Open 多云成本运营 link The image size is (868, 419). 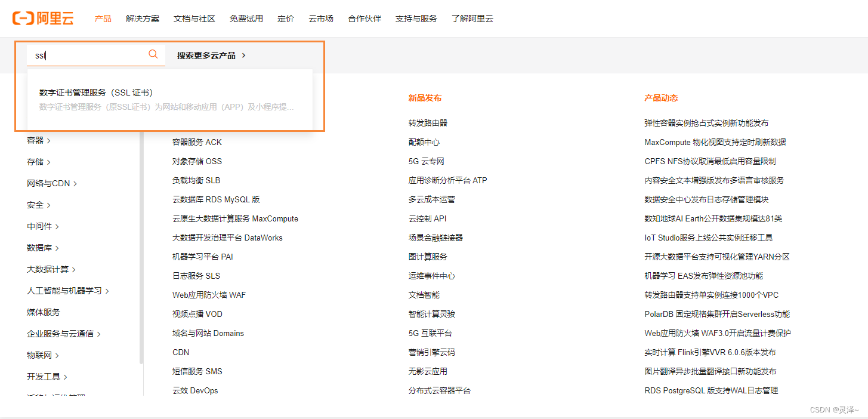[432, 199]
